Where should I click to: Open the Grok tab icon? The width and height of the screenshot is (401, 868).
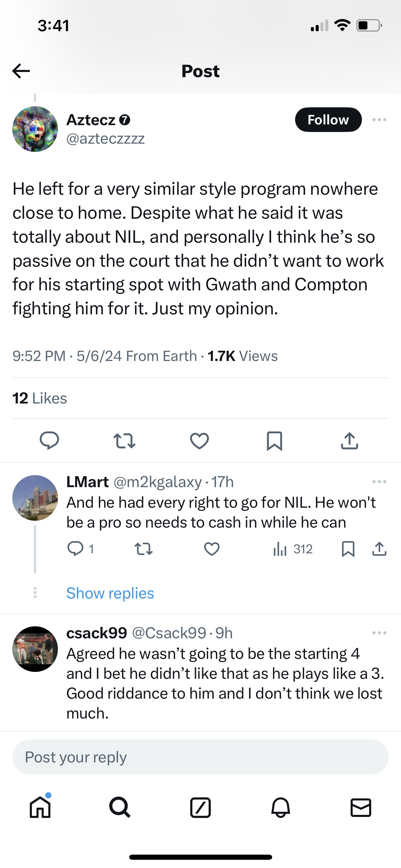pos(200,807)
